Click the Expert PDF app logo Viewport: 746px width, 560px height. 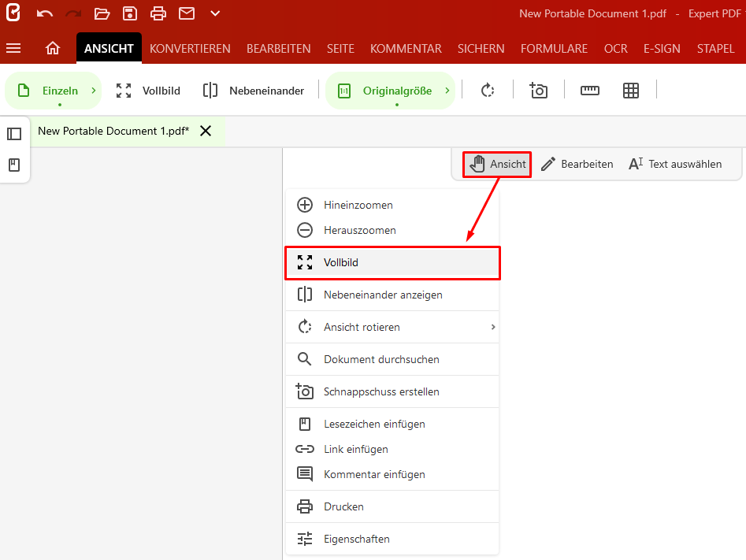(13, 13)
